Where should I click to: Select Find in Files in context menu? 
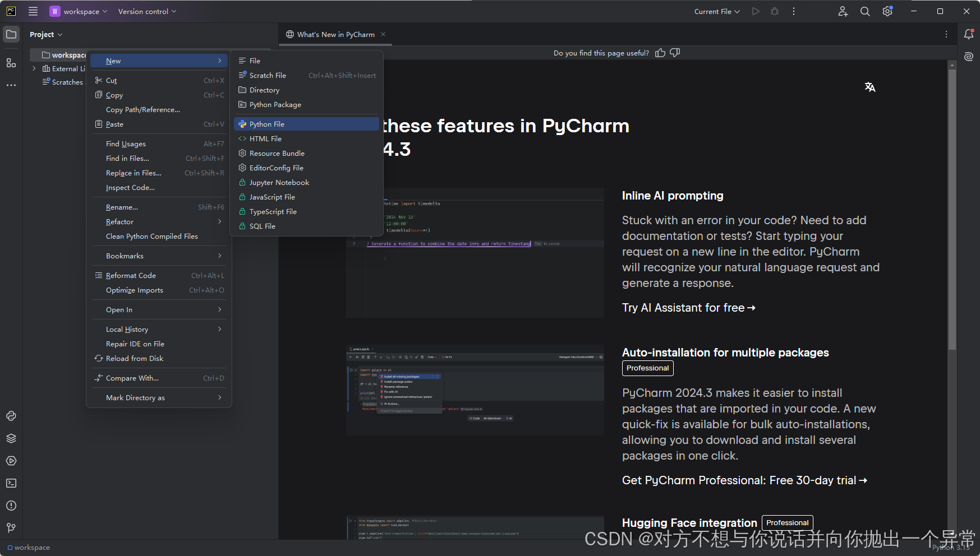point(159,159)
